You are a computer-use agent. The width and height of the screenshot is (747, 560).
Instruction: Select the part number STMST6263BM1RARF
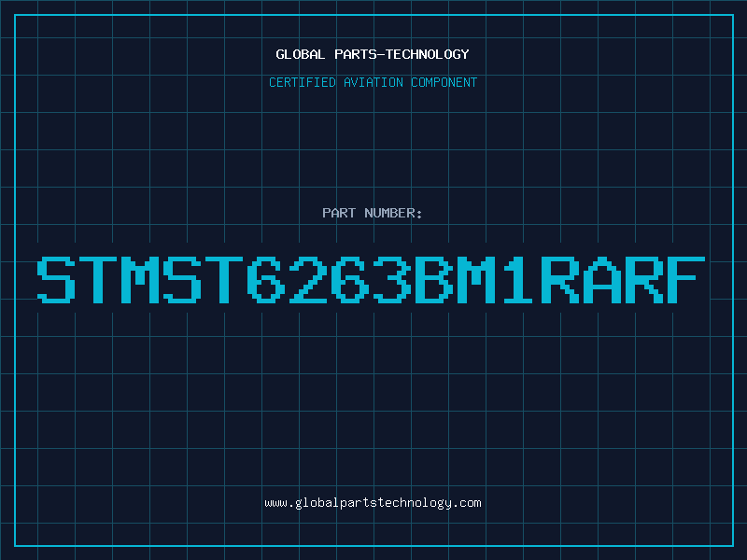371,280
